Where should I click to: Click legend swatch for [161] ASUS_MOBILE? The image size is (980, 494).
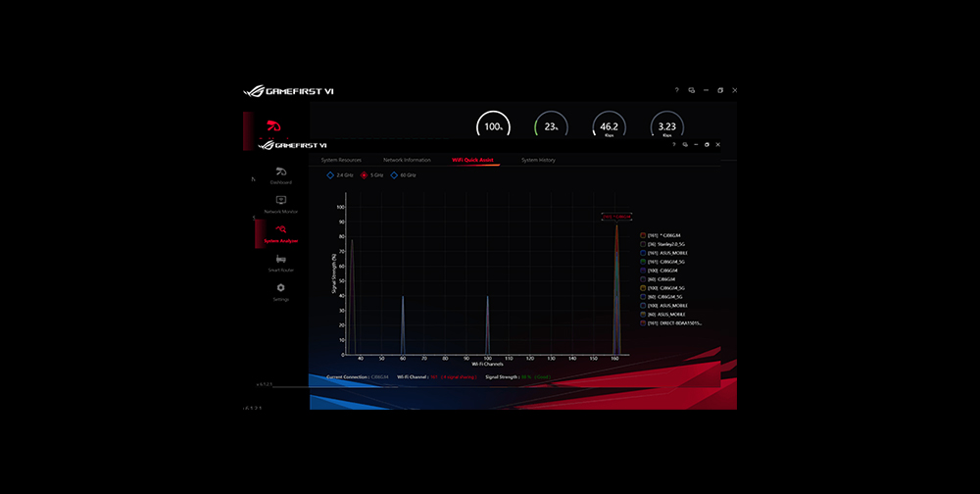pos(643,253)
